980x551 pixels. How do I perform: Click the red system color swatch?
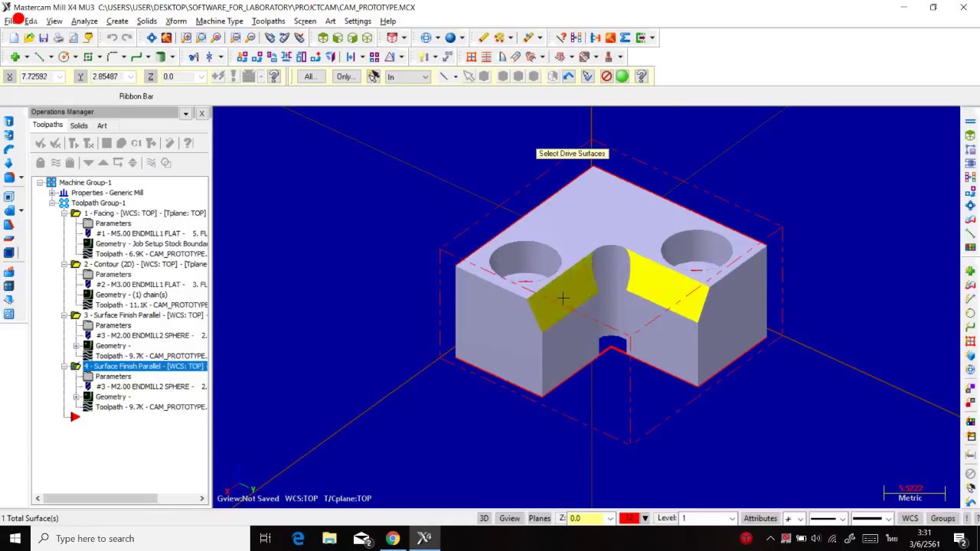pyautogui.click(x=629, y=518)
